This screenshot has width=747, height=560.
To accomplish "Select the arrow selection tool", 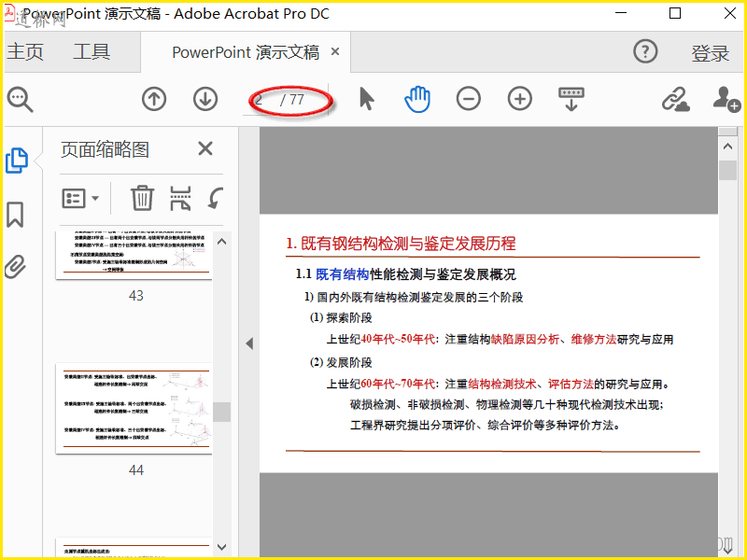I will (366, 99).
